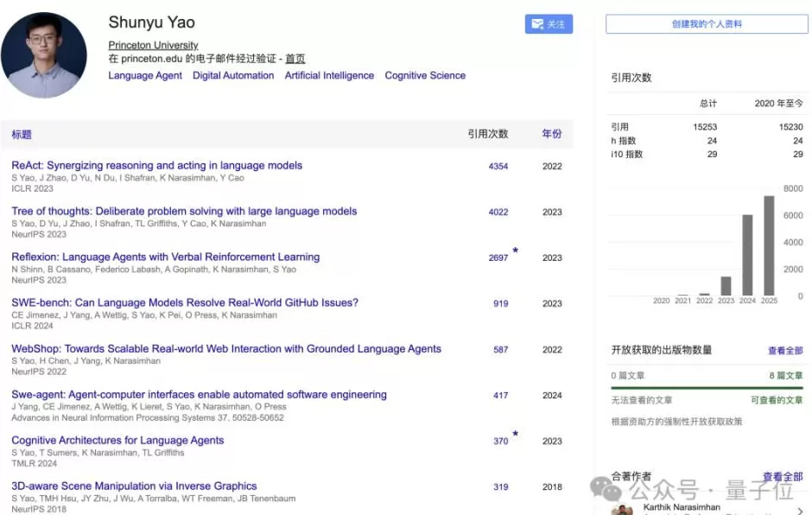
Task: Click the chevron beside Karthik Narasimhan
Action: click(799, 509)
